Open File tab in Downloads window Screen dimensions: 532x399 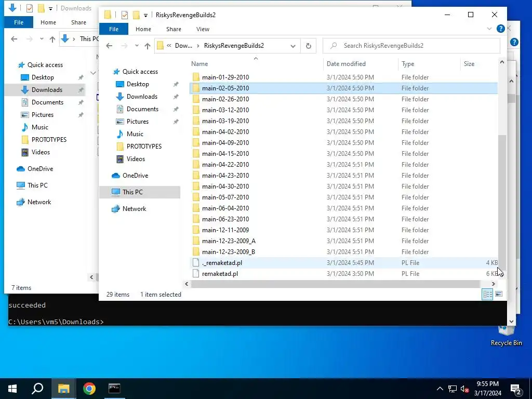coord(19,22)
